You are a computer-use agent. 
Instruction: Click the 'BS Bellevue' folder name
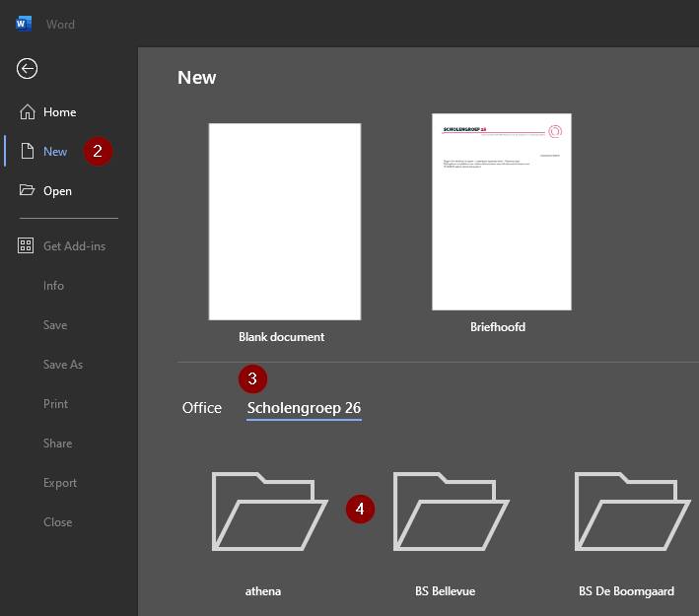445,591
